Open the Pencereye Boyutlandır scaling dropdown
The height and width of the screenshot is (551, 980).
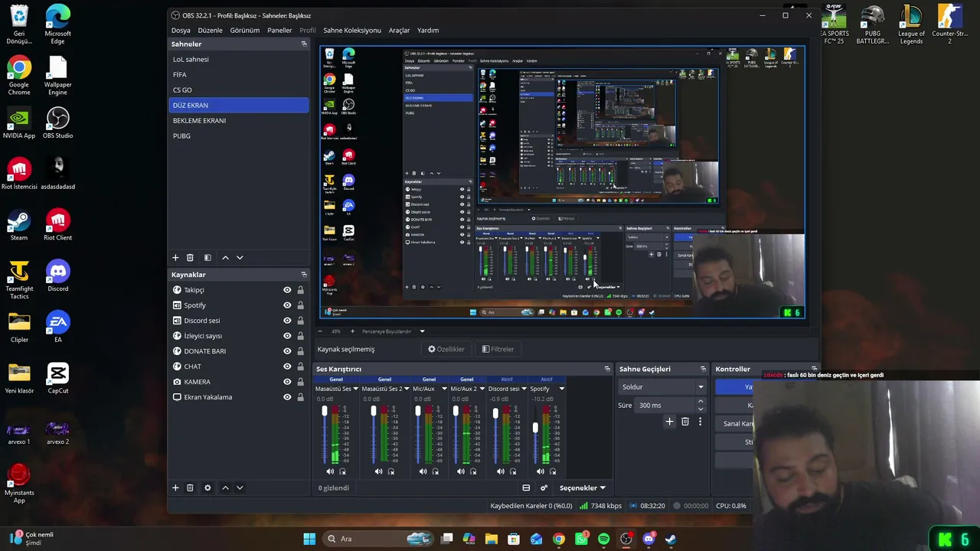coord(394,331)
